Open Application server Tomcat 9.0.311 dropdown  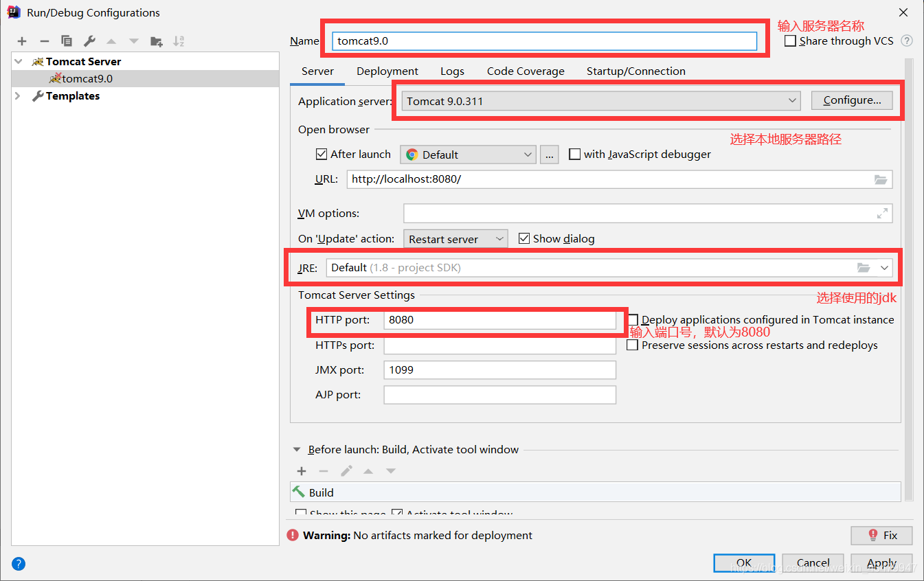tap(601, 101)
